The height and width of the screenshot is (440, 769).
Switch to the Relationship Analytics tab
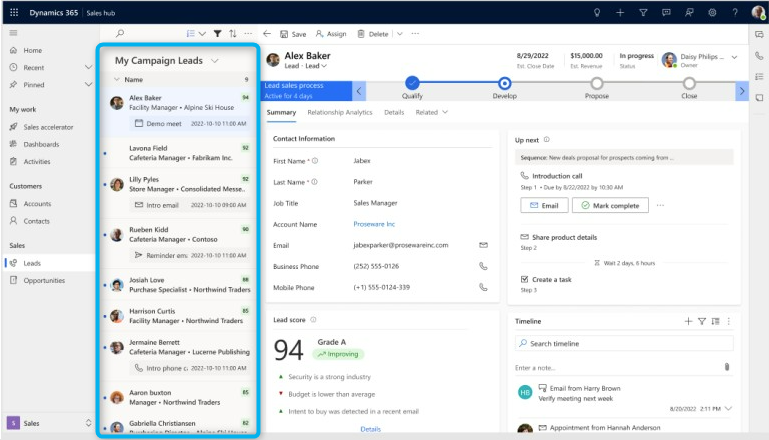(x=340, y=112)
